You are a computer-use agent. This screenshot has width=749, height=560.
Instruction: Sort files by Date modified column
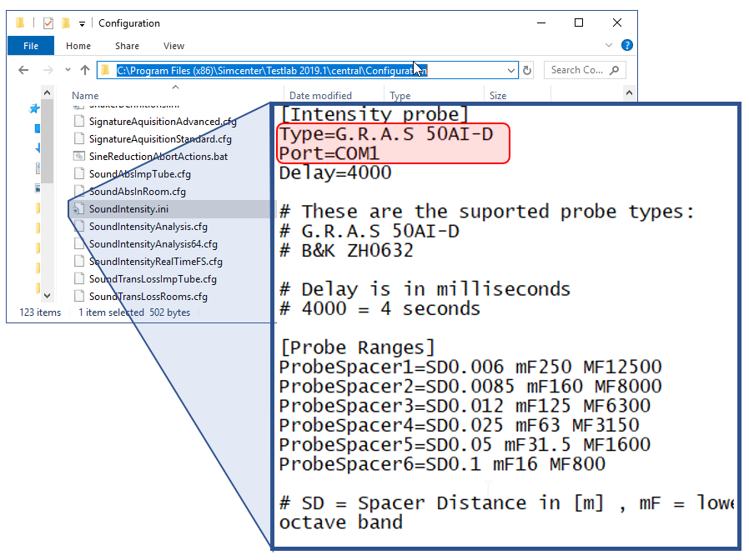click(320, 96)
